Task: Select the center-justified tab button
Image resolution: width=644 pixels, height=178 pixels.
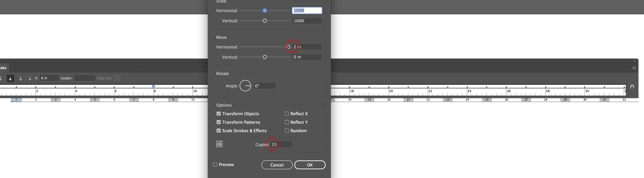Action: click(10, 78)
